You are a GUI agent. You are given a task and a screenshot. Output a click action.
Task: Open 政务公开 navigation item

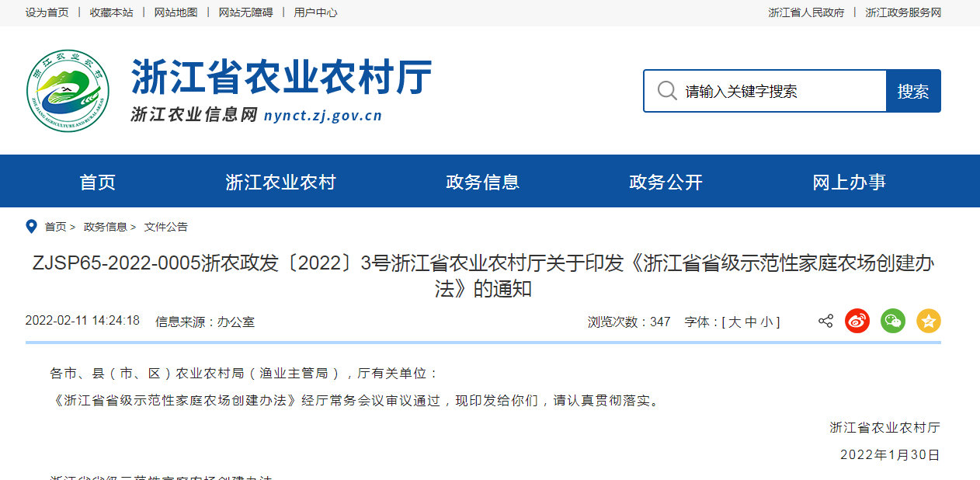click(x=665, y=182)
